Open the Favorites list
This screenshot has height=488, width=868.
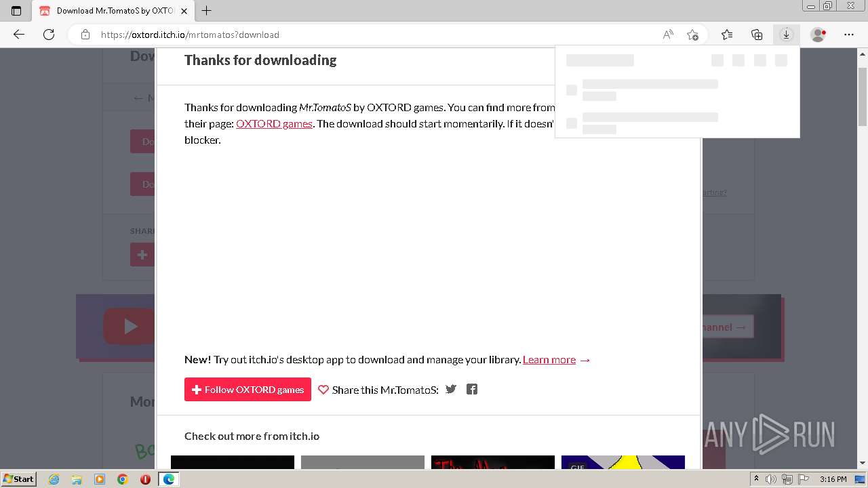pos(727,35)
